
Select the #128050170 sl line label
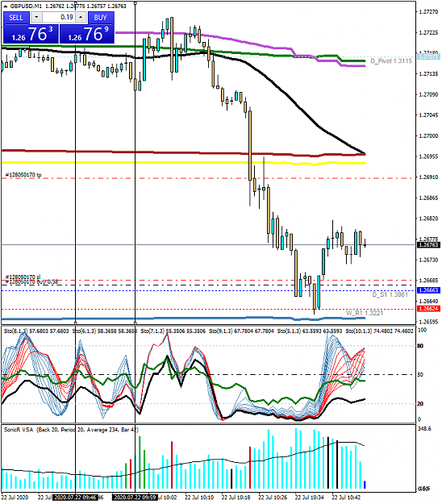tap(23, 277)
